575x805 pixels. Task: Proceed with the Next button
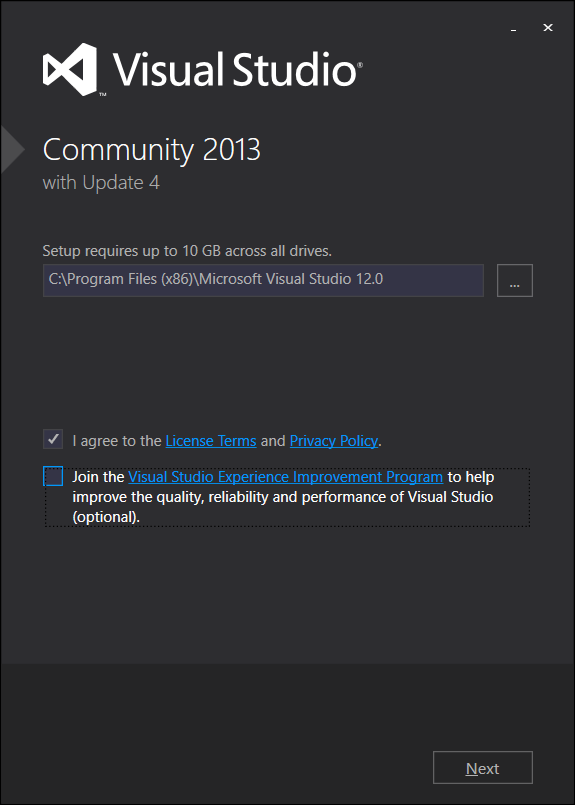click(x=483, y=768)
